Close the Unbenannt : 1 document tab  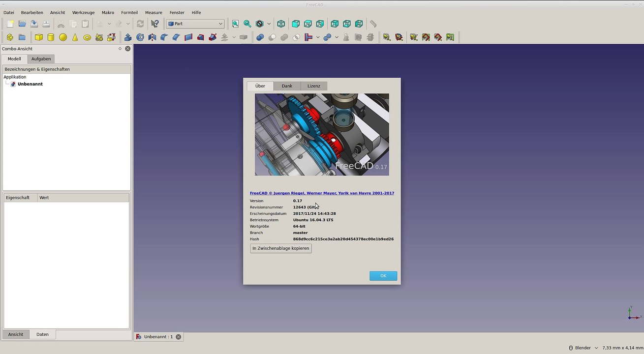179,337
